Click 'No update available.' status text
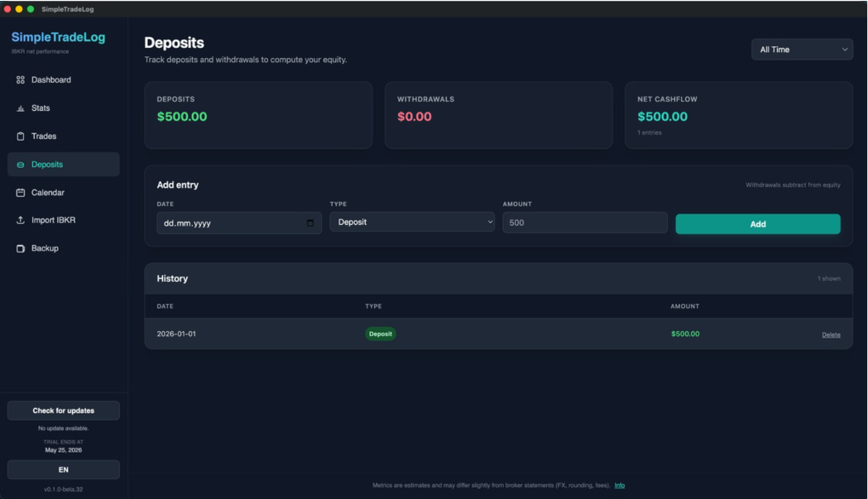This screenshot has height=499, width=868. coord(64,428)
